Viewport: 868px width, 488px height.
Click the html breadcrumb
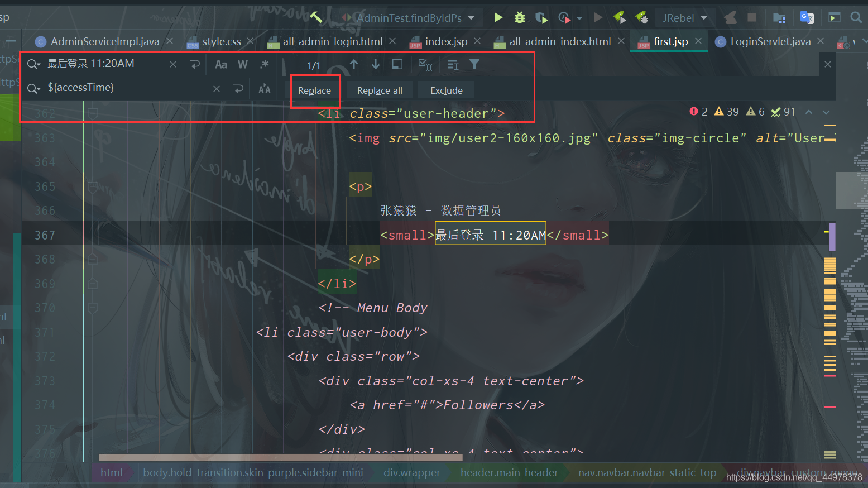pos(112,472)
